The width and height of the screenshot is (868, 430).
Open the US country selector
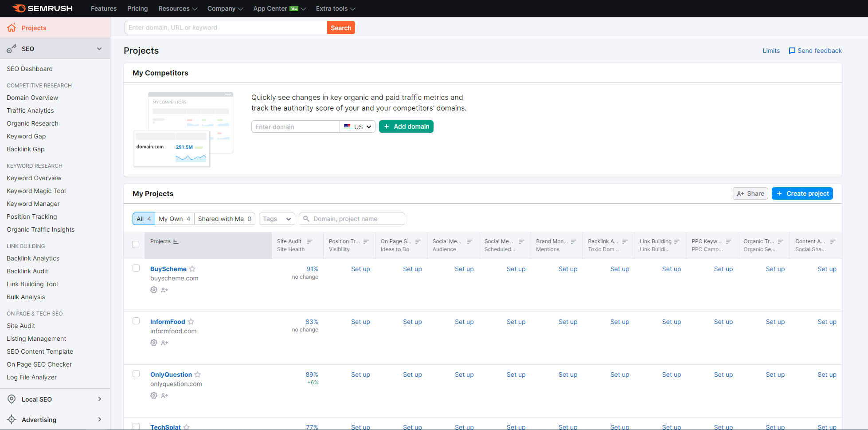click(x=358, y=126)
